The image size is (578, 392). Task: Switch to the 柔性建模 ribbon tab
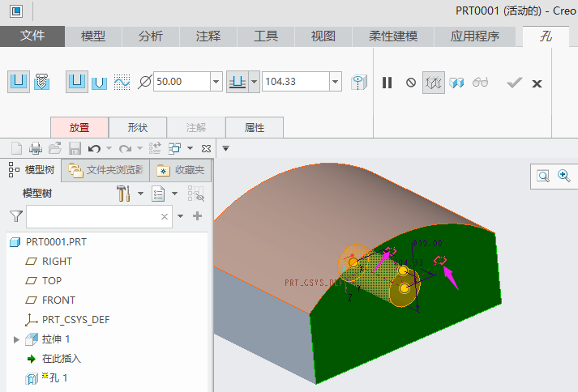[x=393, y=36]
